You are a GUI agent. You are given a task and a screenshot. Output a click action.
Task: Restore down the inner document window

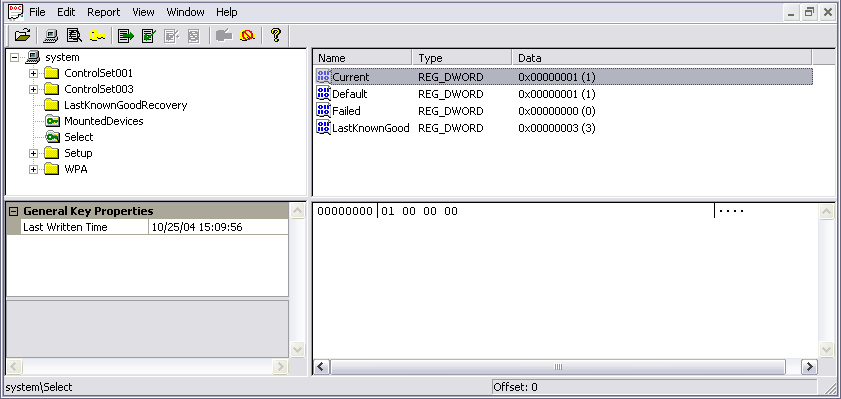809,12
